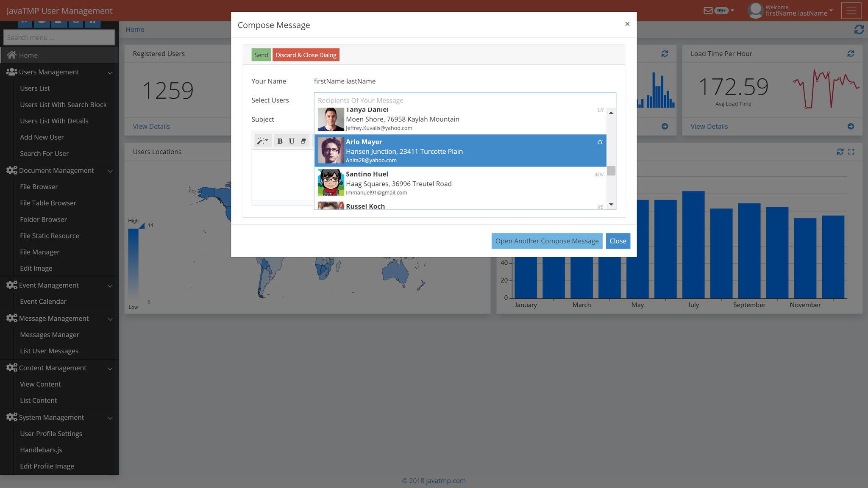868x488 pixels.
Task: Open Another Compose Message dialog
Action: pyautogui.click(x=547, y=241)
